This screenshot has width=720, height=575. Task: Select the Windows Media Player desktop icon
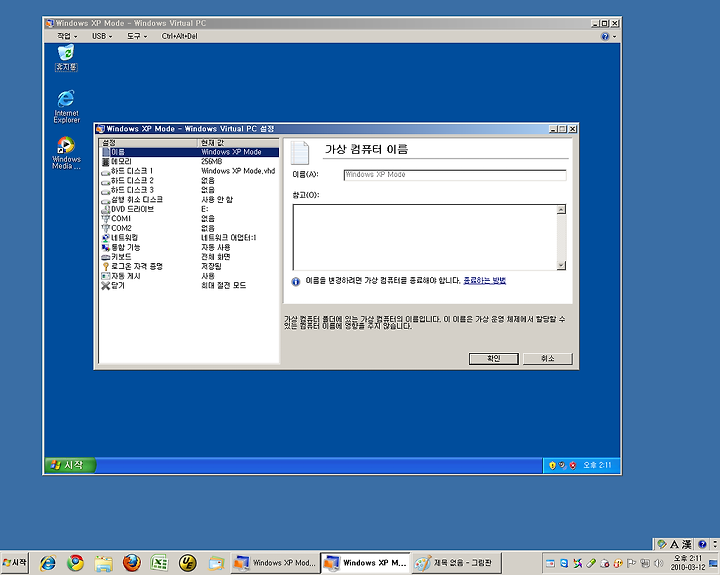coord(66,153)
